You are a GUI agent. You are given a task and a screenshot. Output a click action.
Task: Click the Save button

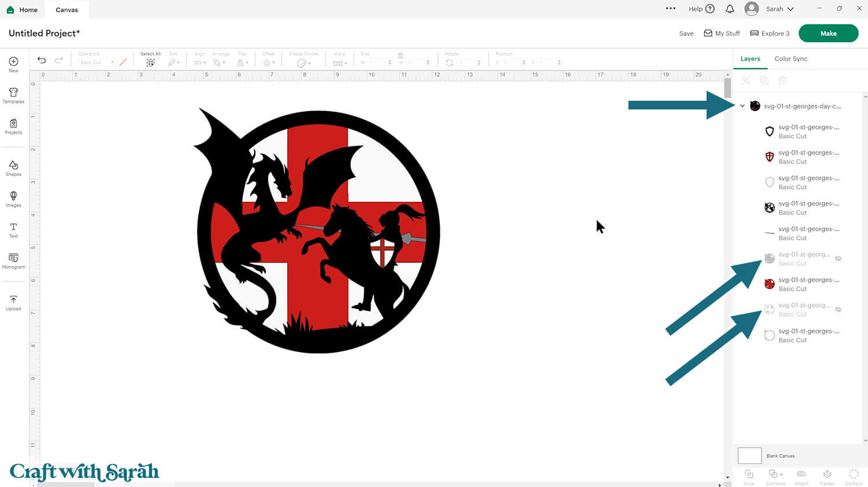tap(686, 34)
